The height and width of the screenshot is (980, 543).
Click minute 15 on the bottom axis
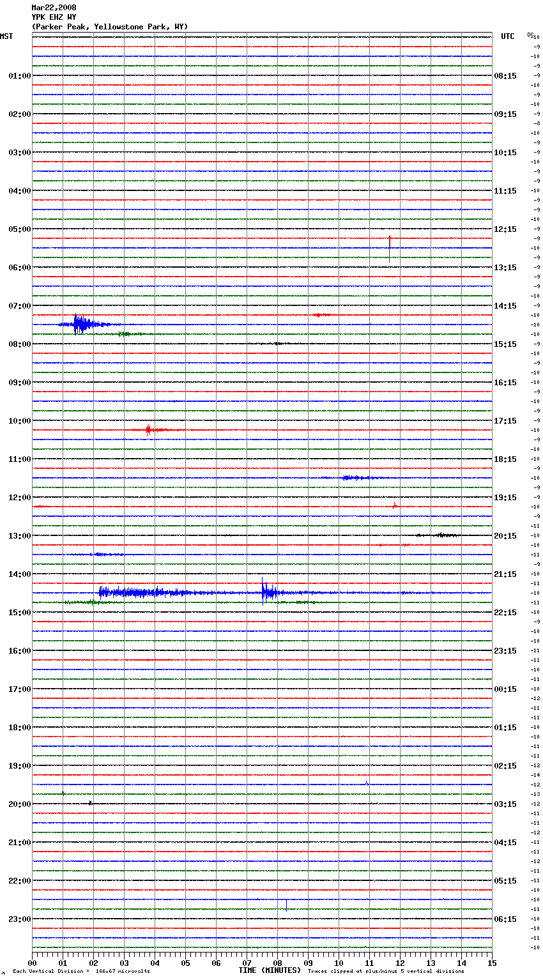[492, 963]
